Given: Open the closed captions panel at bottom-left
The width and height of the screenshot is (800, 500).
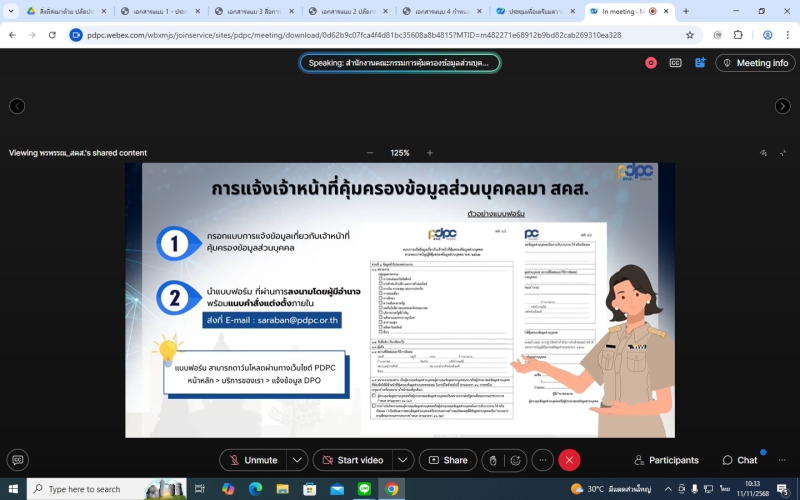Looking at the screenshot, I should tap(17, 460).
